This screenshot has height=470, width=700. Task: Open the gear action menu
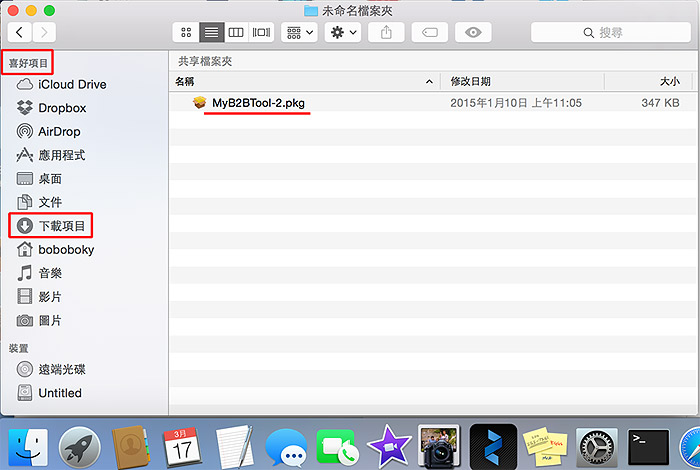tap(343, 32)
